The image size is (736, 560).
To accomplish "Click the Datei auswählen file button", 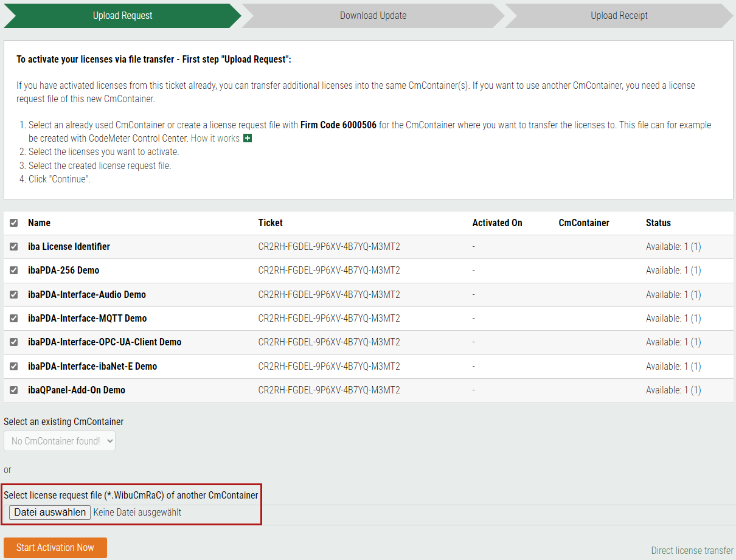I will (x=50, y=513).
